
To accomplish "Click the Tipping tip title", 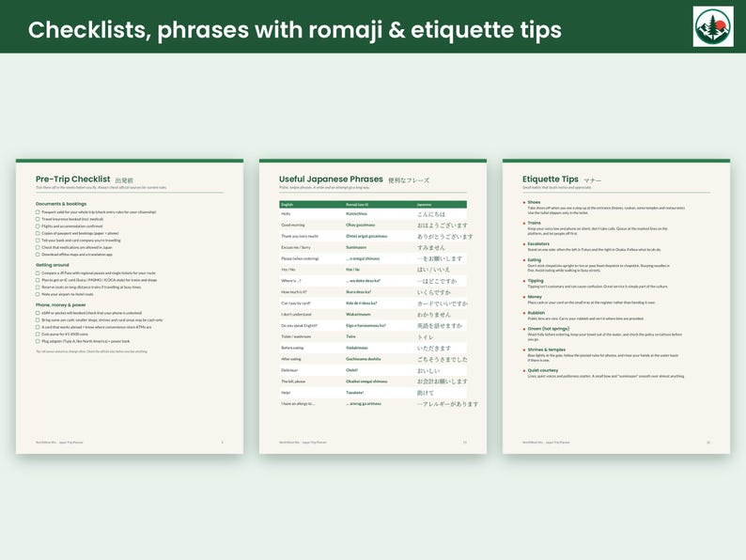I will (536, 281).
